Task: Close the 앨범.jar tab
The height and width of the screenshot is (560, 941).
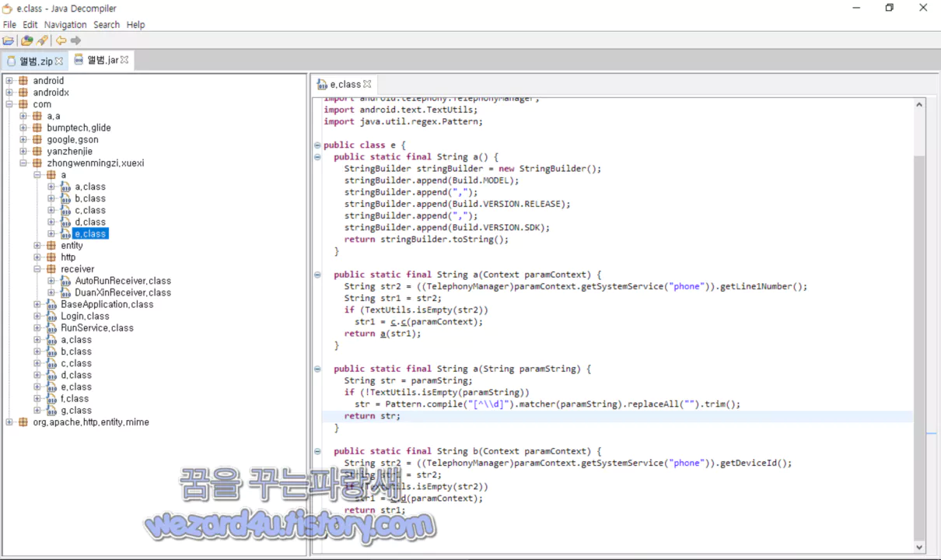Action: coord(124,60)
